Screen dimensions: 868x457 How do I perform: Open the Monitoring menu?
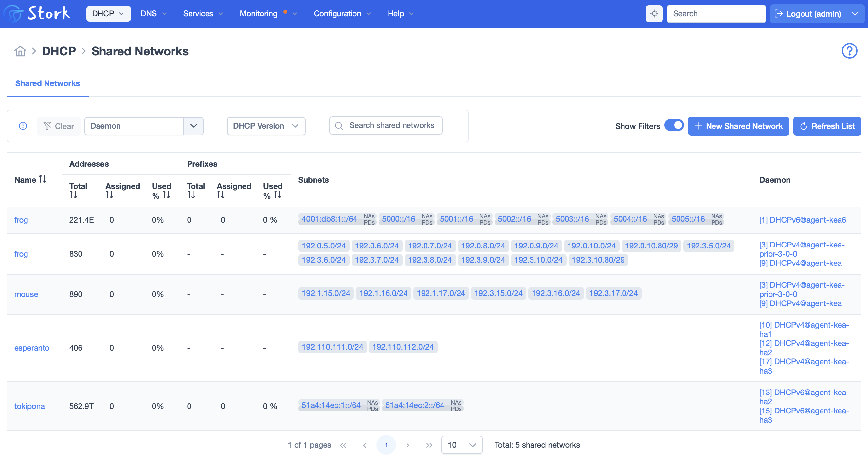pyautogui.click(x=259, y=13)
